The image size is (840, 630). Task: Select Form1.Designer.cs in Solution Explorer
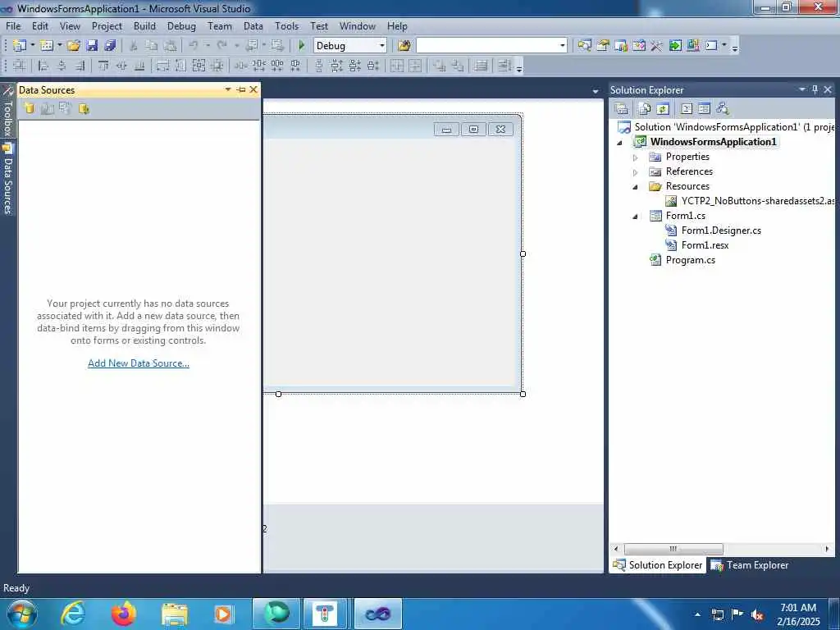click(x=721, y=231)
